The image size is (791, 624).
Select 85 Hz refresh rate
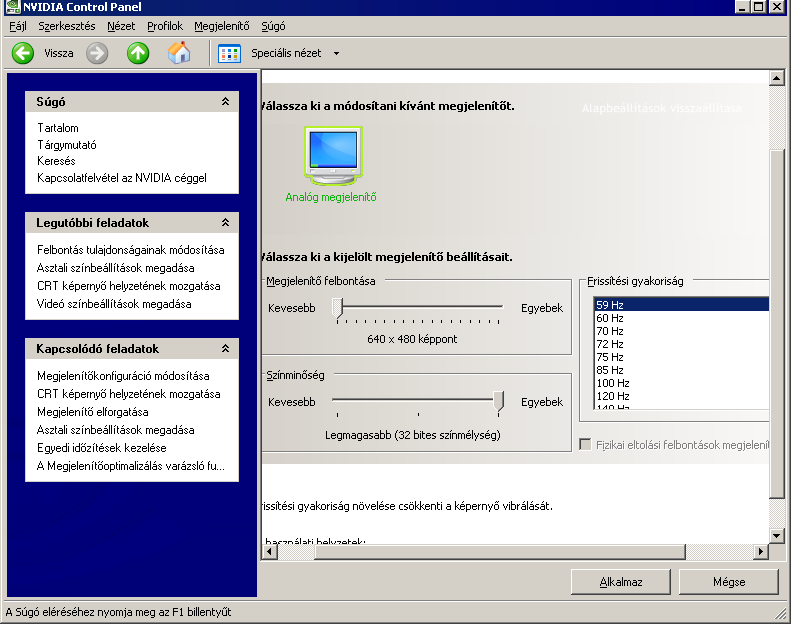[x=681, y=370]
